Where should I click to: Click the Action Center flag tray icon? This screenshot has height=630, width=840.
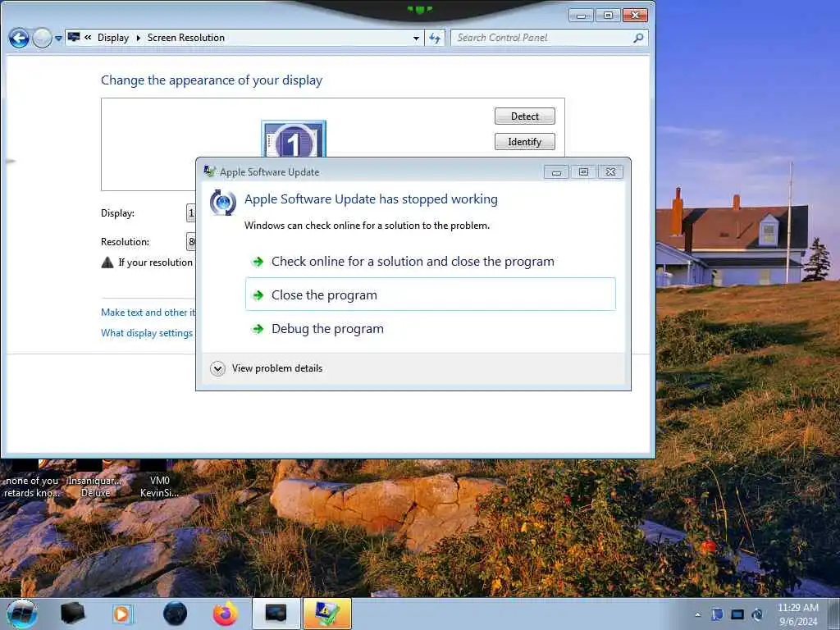717,614
